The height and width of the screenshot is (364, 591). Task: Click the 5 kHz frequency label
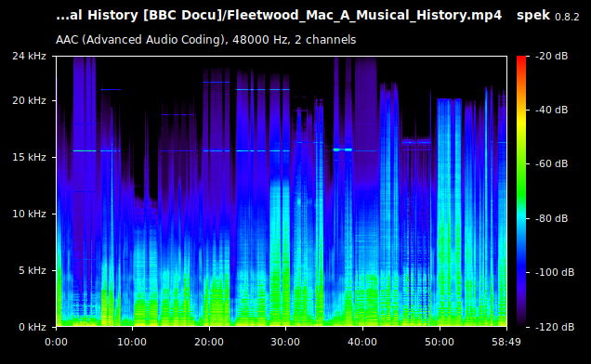(33, 270)
